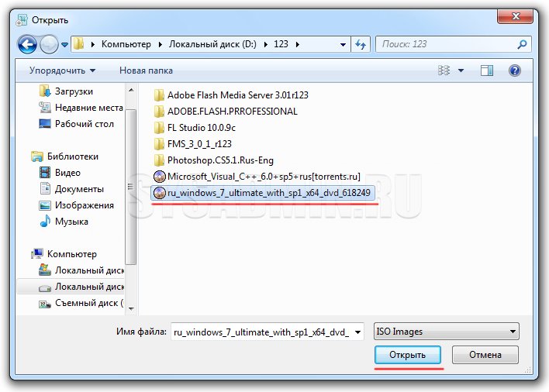Click the Back navigation arrow button
The width and height of the screenshot is (549, 392).
(x=27, y=43)
